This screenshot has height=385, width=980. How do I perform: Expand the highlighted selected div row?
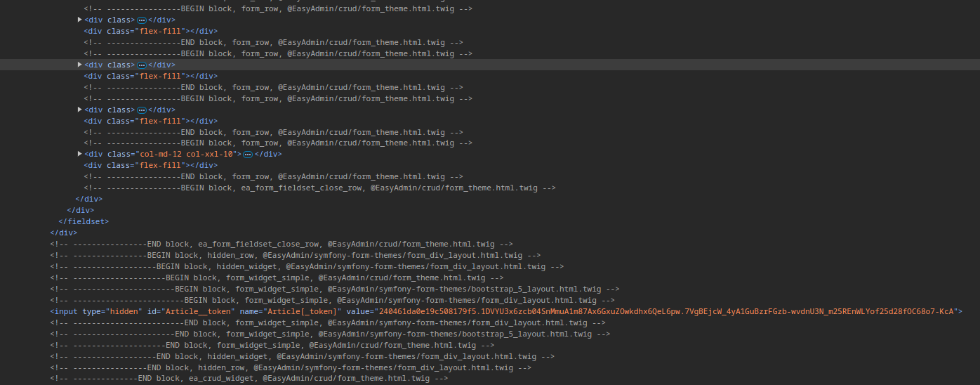pyautogui.click(x=80, y=65)
